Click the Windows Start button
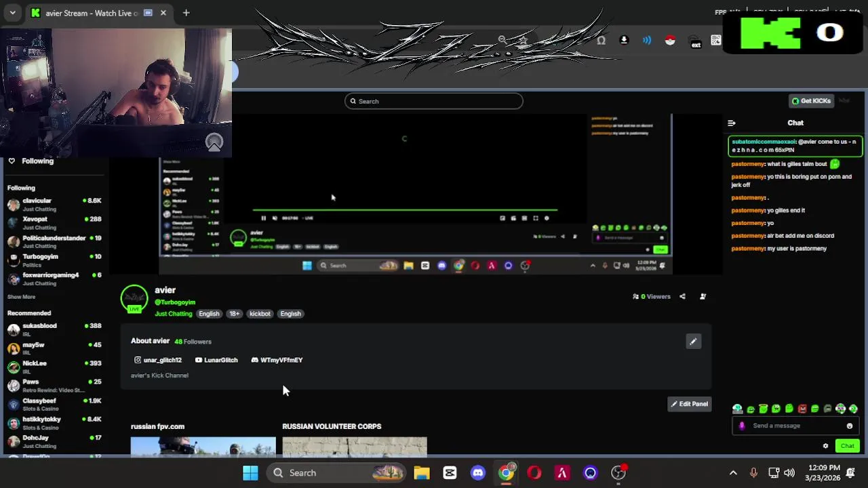The height and width of the screenshot is (488, 868). point(250,473)
